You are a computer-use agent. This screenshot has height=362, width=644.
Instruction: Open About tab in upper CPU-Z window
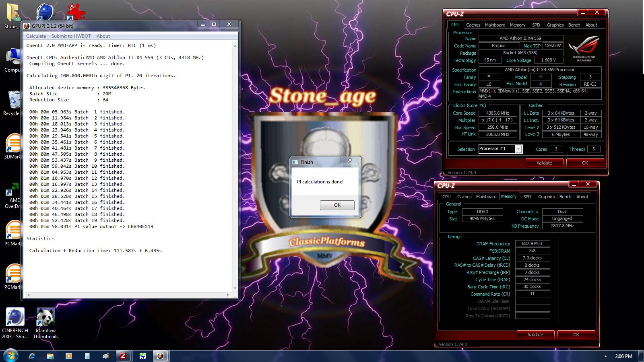point(591,25)
